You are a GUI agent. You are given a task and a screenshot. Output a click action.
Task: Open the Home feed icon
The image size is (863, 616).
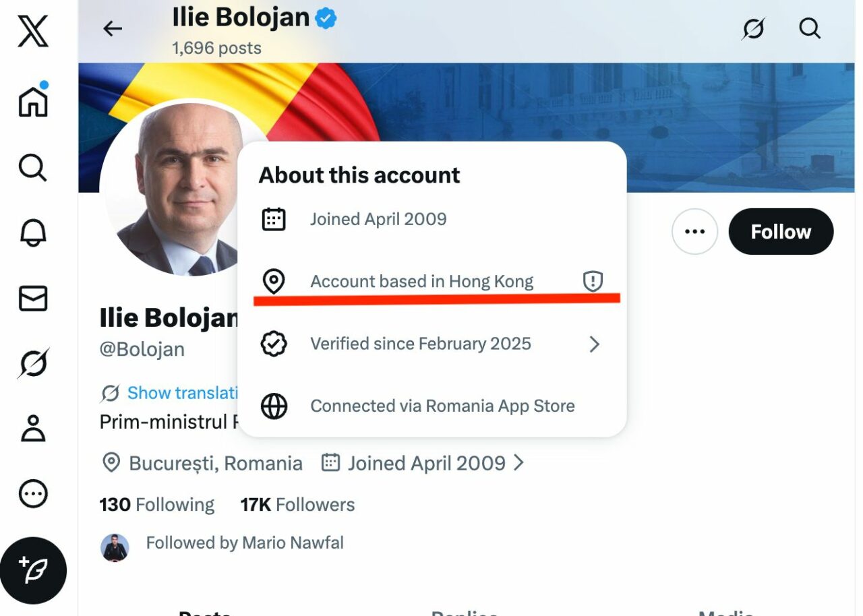[x=33, y=102]
